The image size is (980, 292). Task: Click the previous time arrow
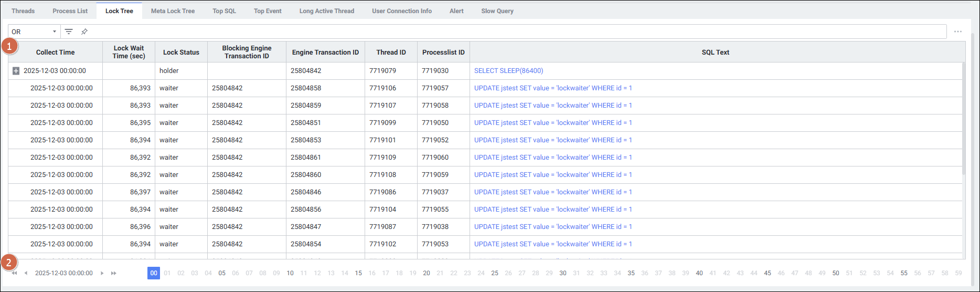click(x=26, y=273)
